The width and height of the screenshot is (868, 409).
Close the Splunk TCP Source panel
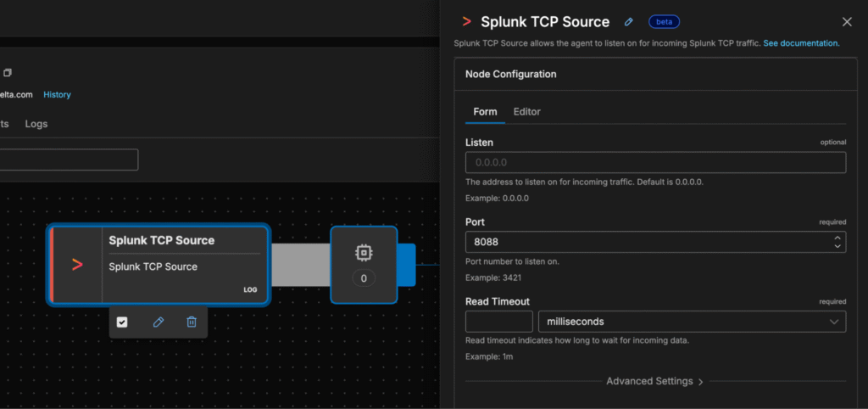tap(846, 22)
